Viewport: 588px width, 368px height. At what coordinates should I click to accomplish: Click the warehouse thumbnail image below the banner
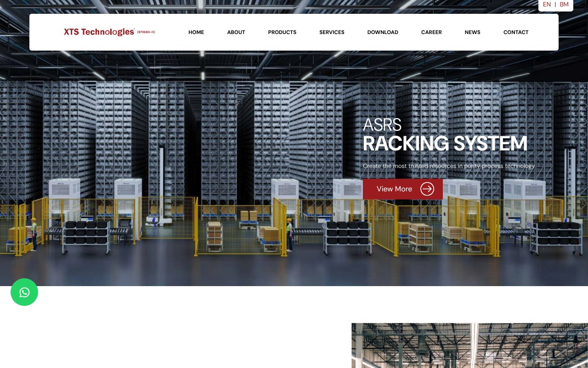469,345
